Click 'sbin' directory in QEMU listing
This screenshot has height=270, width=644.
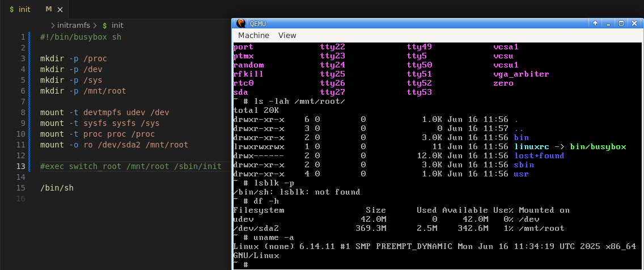[524, 165]
